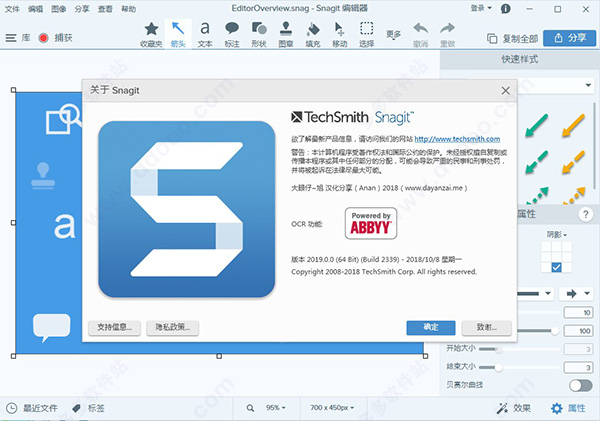Start a capture with the red Capture button
The height and width of the screenshot is (421, 600).
coord(55,38)
